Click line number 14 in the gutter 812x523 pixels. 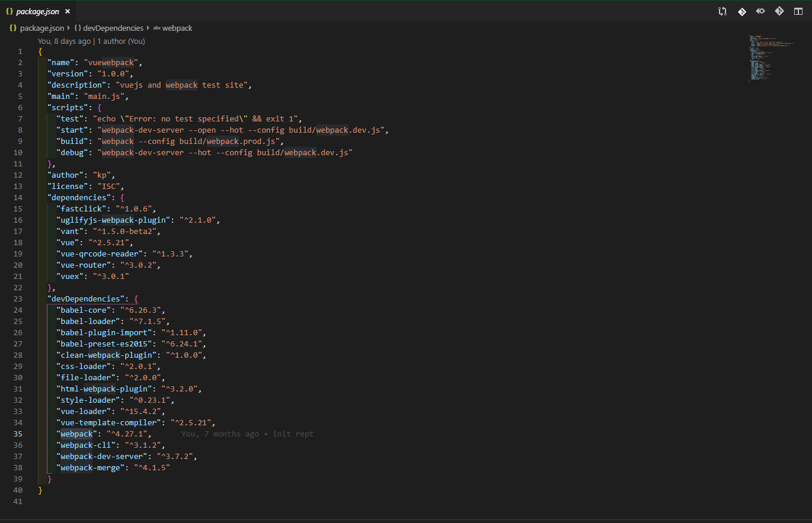18,198
